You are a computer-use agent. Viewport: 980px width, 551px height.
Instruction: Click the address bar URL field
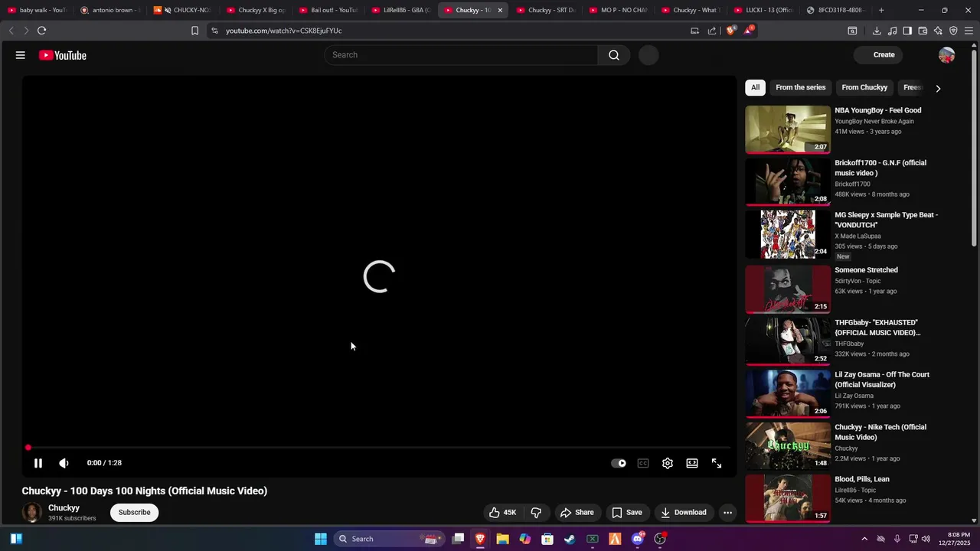coord(452,31)
